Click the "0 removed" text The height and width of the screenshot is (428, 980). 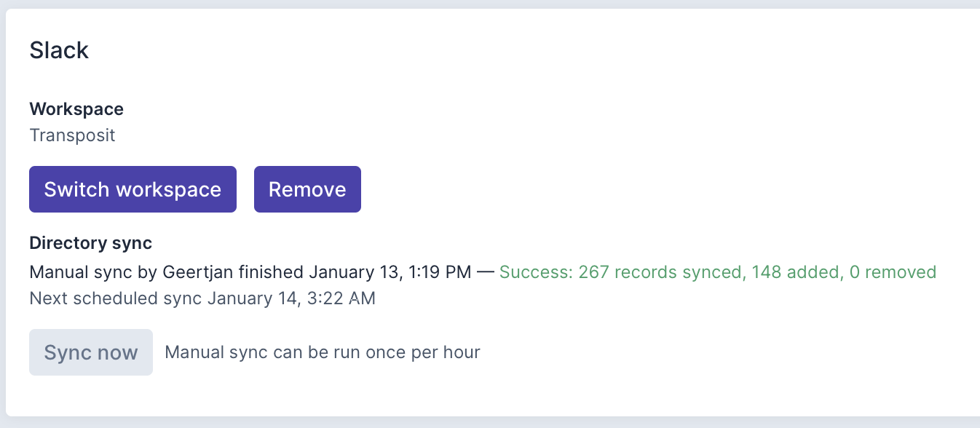point(893,272)
